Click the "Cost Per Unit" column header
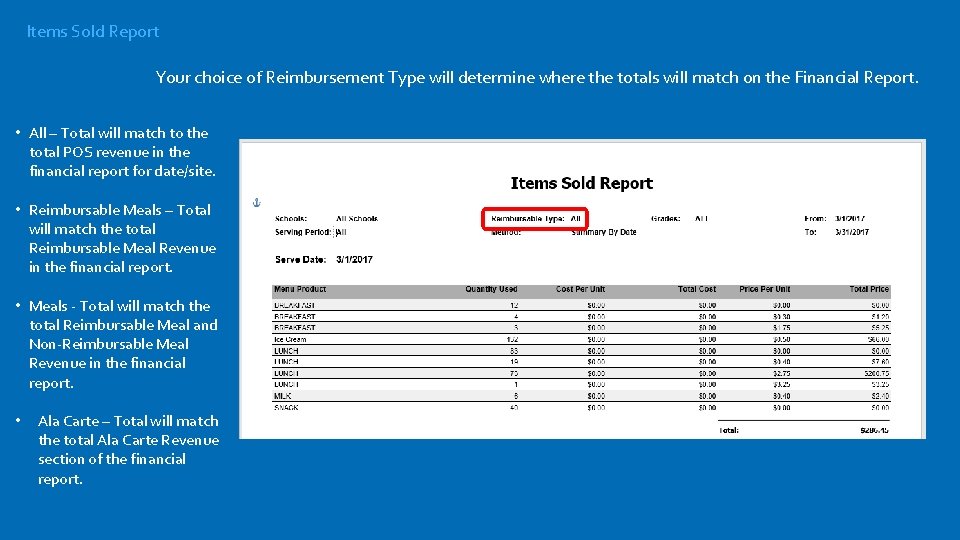The image size is (960, 540). click(580, 289)
